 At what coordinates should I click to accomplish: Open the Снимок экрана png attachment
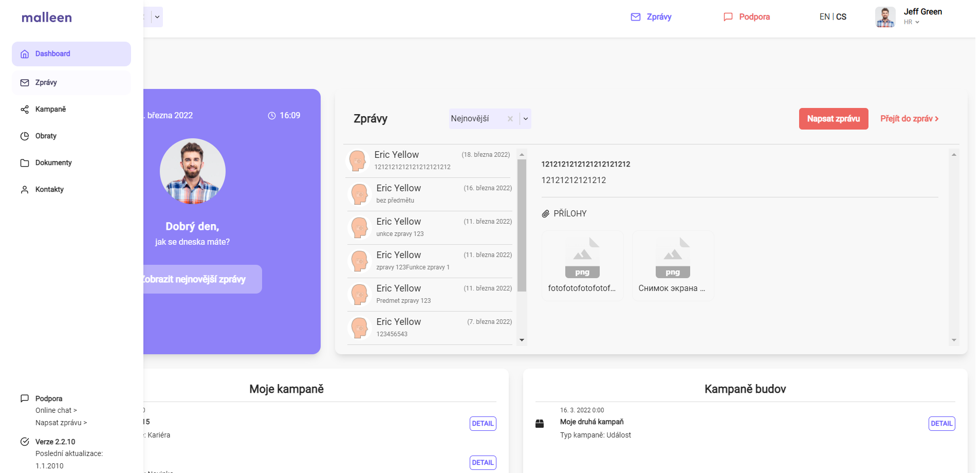coord(673,265)
